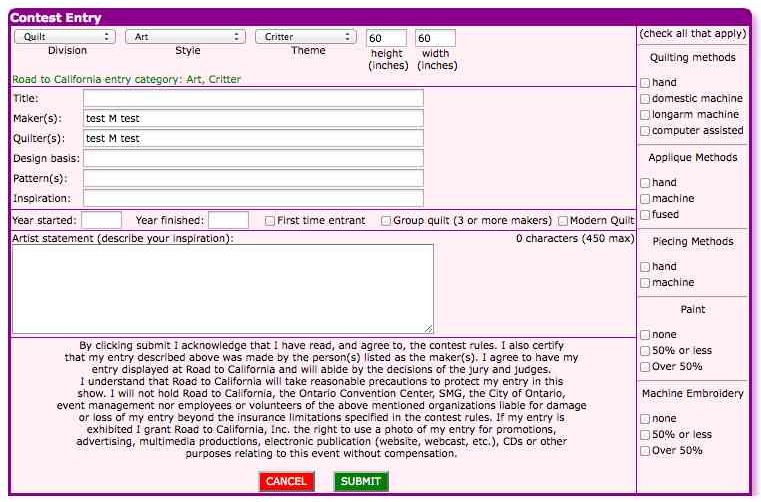Click the width (inches) field

click(435, 38)
